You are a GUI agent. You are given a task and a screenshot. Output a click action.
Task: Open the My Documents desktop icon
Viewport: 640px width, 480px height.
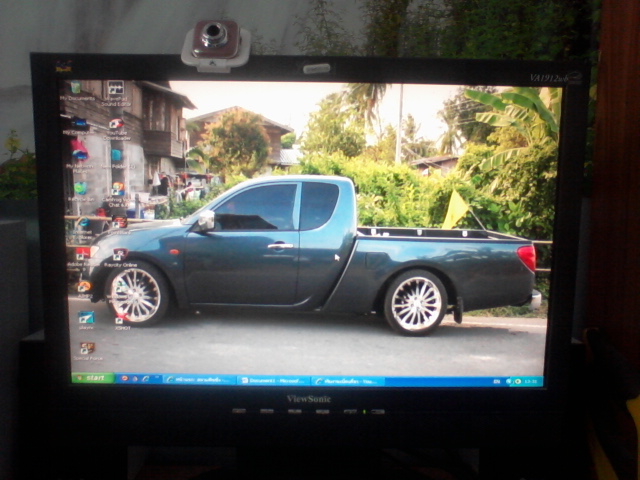pyautogui.click(x=76, y=91)
